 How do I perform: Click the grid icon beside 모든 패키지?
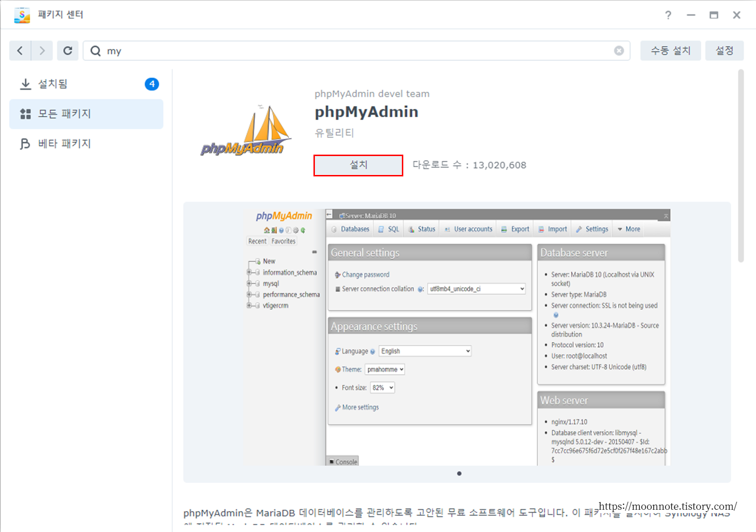click(26, 114)
